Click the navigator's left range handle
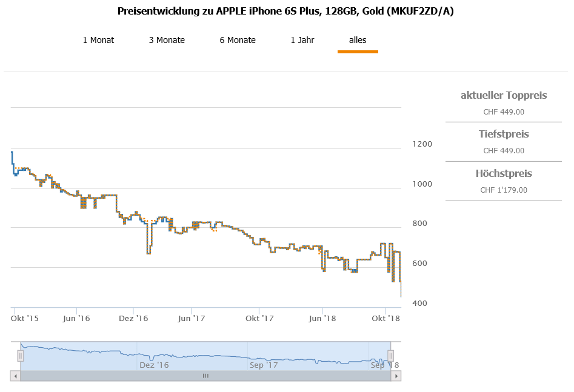Screen dimensions: 574x392 pos(20,356)
